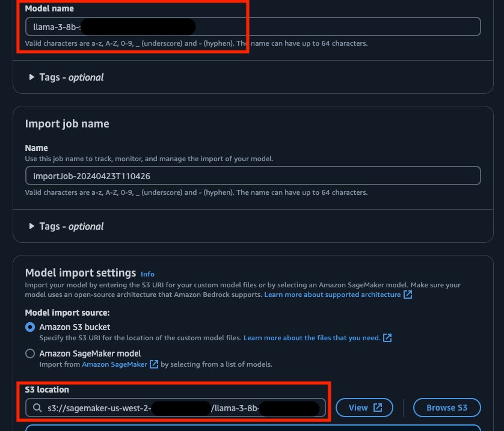Focus the import job Name field
The height and width of the screenshot is (431, 504).
[x=253, y=176]
